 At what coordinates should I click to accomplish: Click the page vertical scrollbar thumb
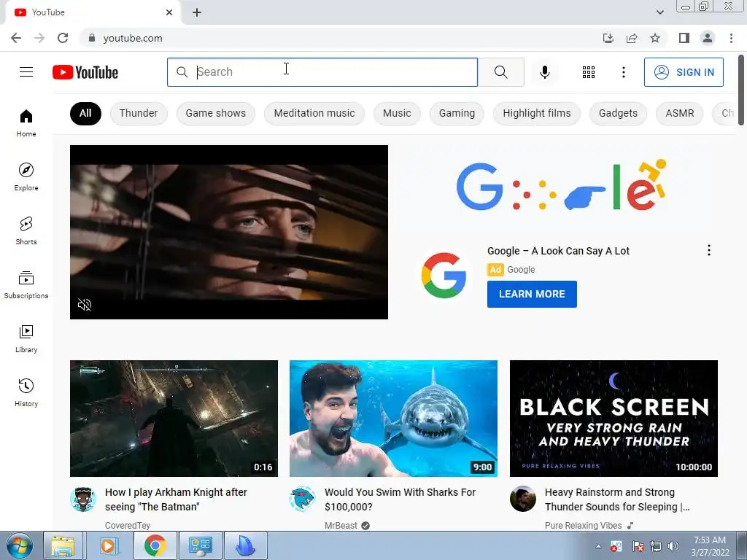click(741, 90)
